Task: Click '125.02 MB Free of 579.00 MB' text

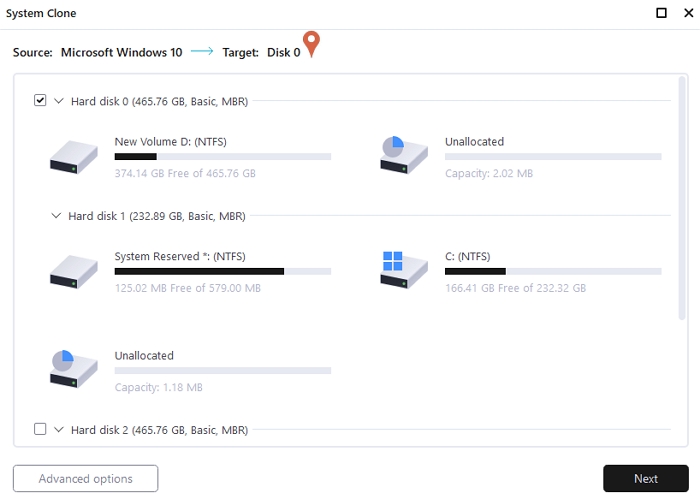Action: pyautogui.click(x=188, y=288)
